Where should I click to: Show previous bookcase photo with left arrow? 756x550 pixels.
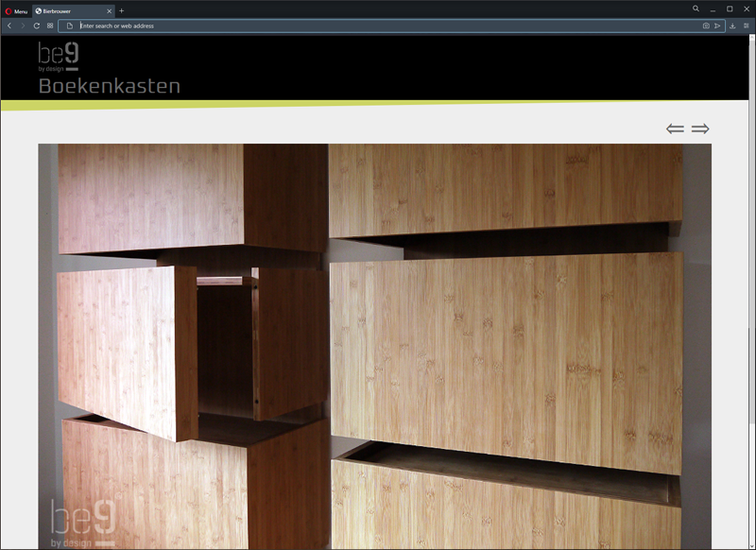[675, 129]
